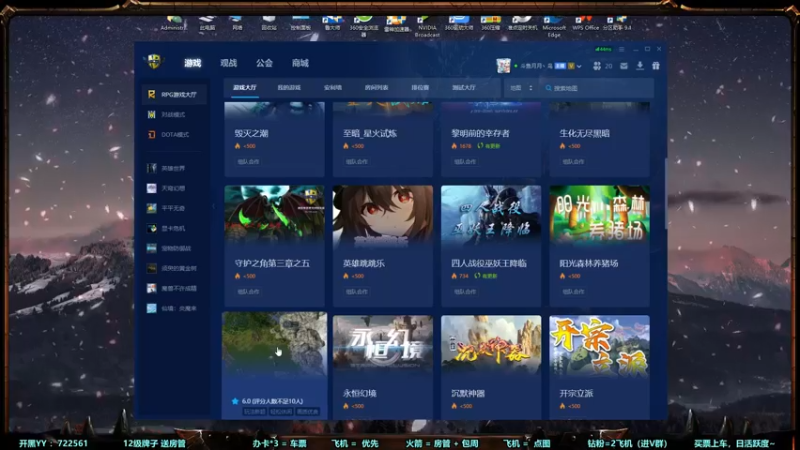This screenshot has height=450, width=800.
Task: Select the 排位赛 sub-tab
Action: [x=420, y=88]
